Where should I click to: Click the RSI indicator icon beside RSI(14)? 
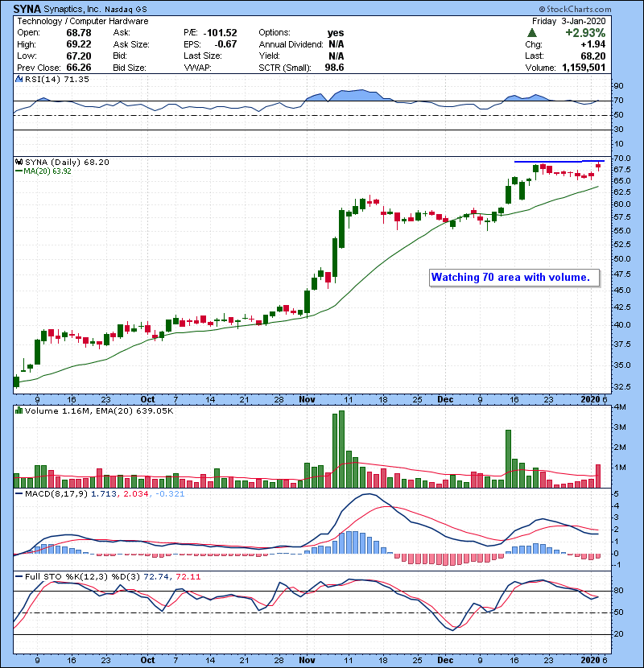point(19,79)
